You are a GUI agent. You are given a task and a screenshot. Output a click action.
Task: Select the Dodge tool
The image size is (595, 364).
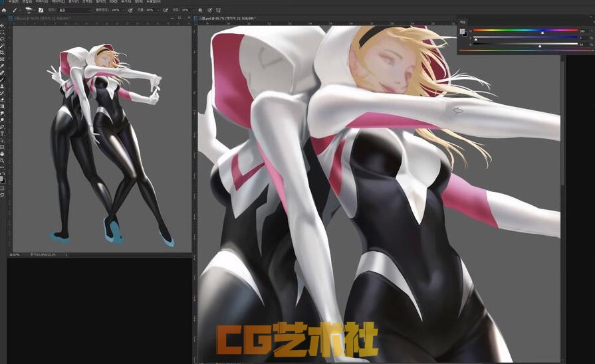click(2, 120)
